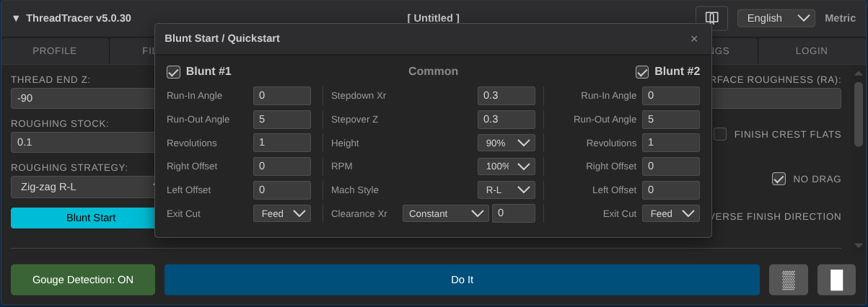Toggle the Blunt #1 checkbox
868x307 pixels.
coord(173,71)
